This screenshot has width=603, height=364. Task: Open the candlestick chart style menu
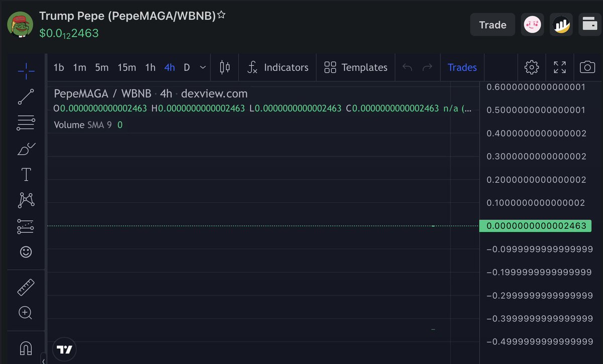(225, 67)
